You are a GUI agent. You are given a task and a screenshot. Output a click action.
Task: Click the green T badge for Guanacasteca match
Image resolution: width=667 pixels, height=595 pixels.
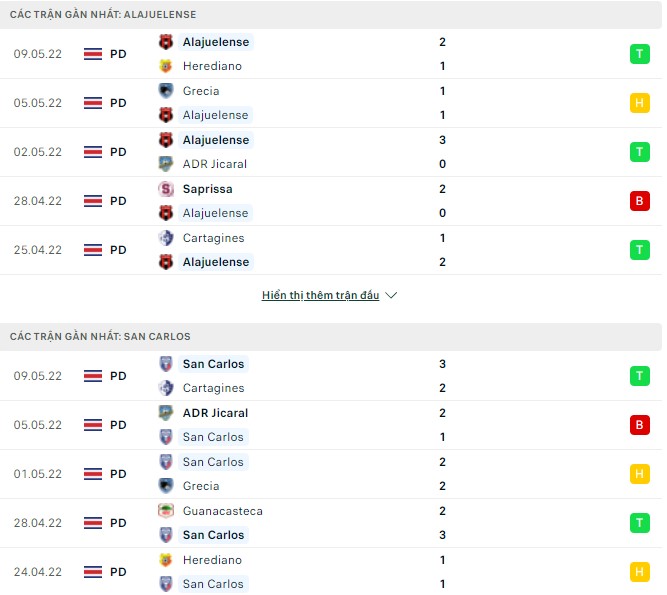[639, 523]
